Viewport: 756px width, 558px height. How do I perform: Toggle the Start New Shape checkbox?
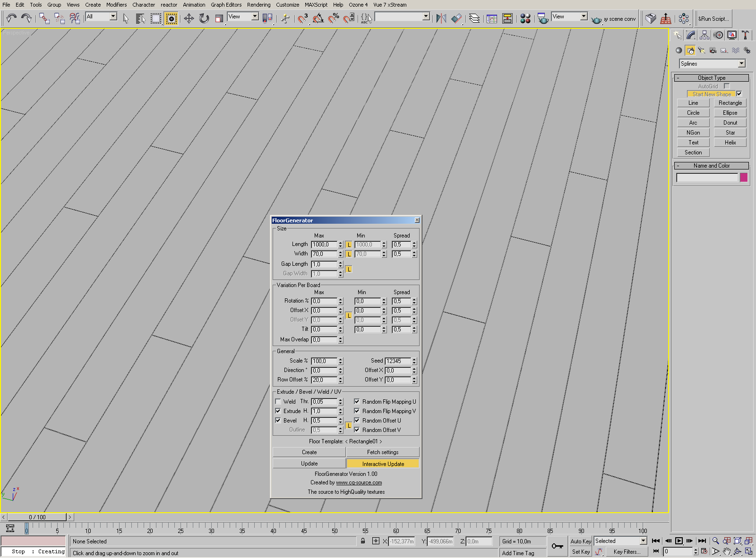[x=739, y=94]
